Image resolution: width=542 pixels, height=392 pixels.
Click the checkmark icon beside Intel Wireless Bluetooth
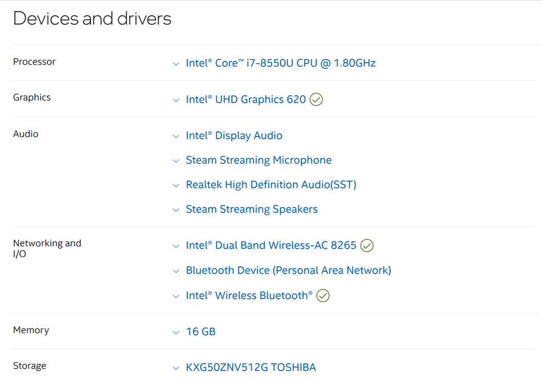point(323,296)
